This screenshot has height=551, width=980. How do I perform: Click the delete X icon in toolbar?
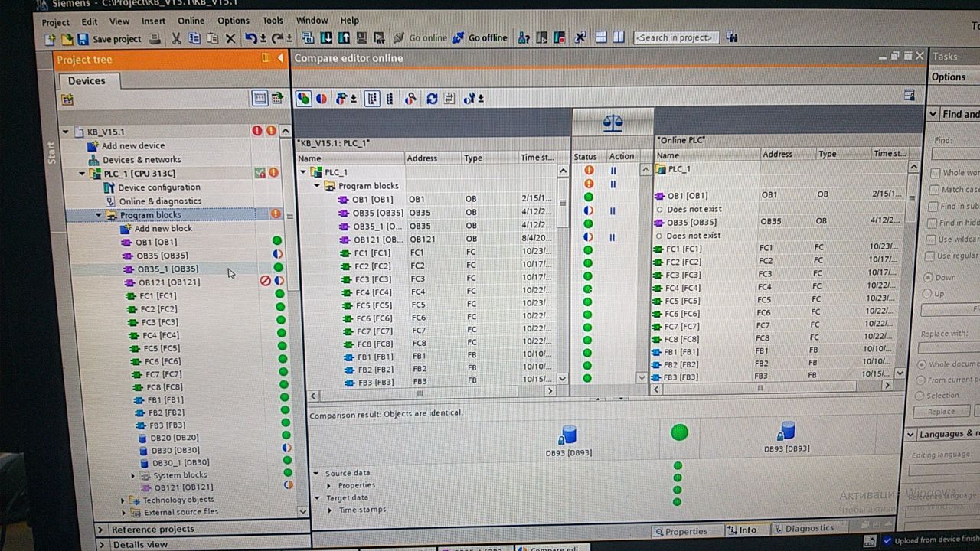(230, 38)
